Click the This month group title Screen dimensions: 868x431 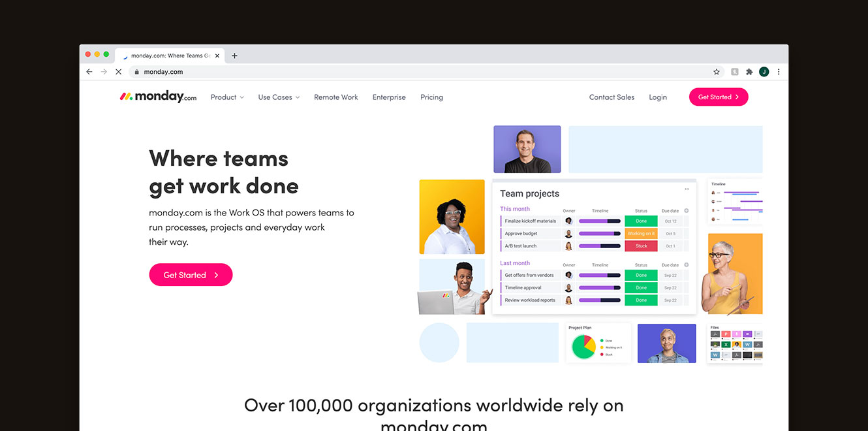coord(515,209)
